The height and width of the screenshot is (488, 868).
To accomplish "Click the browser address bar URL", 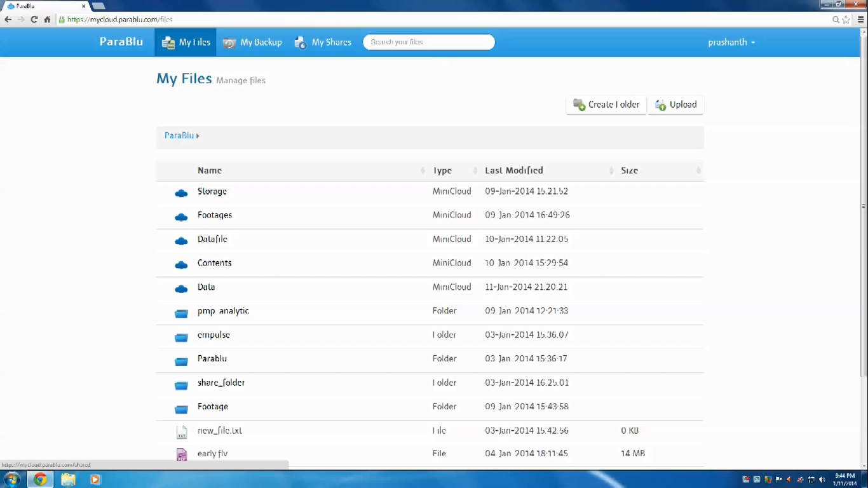I will click(120, 20).
